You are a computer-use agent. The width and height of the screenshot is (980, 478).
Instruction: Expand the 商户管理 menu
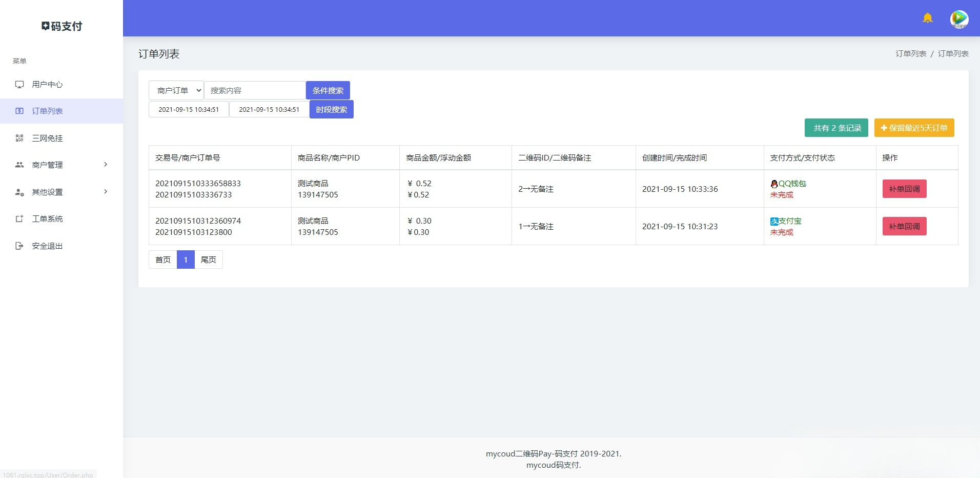click(62, 165)
